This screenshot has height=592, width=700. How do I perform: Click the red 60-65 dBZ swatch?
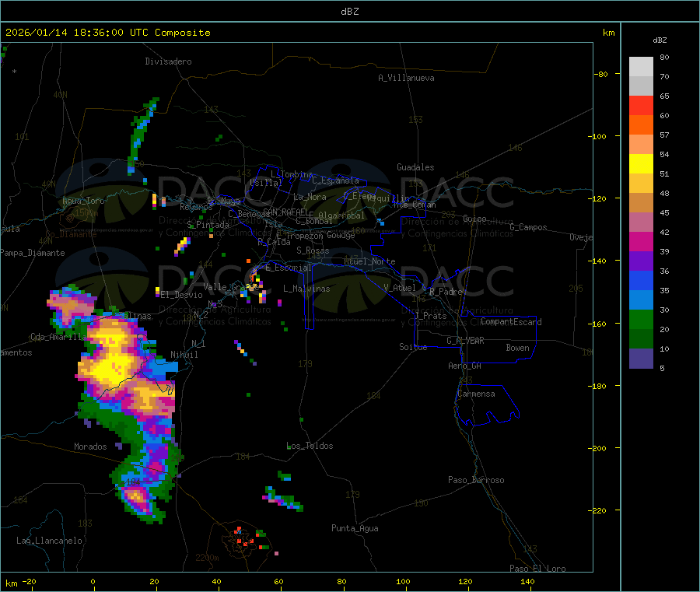click(641, 105)
